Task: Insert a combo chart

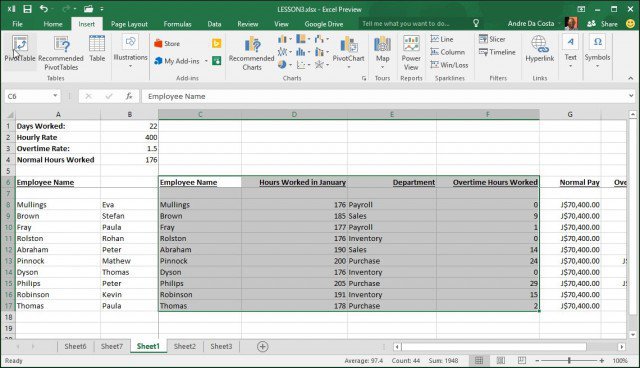Action: [321, 52]
